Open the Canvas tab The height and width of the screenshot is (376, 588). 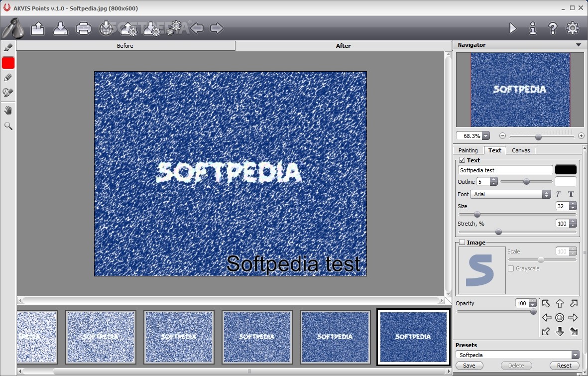click(x=521, y=150)
